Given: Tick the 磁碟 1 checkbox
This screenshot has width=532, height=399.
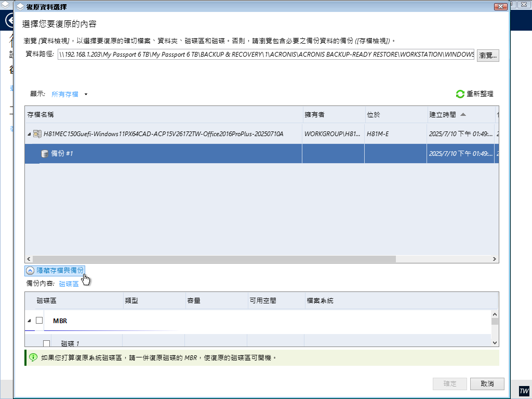Looking at the screenshot, I should click(46, 343).
